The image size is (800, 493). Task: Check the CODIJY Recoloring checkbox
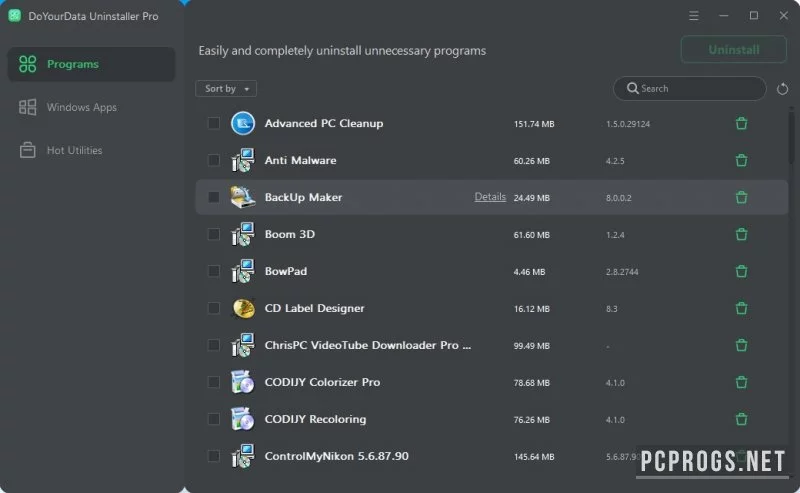214,419
